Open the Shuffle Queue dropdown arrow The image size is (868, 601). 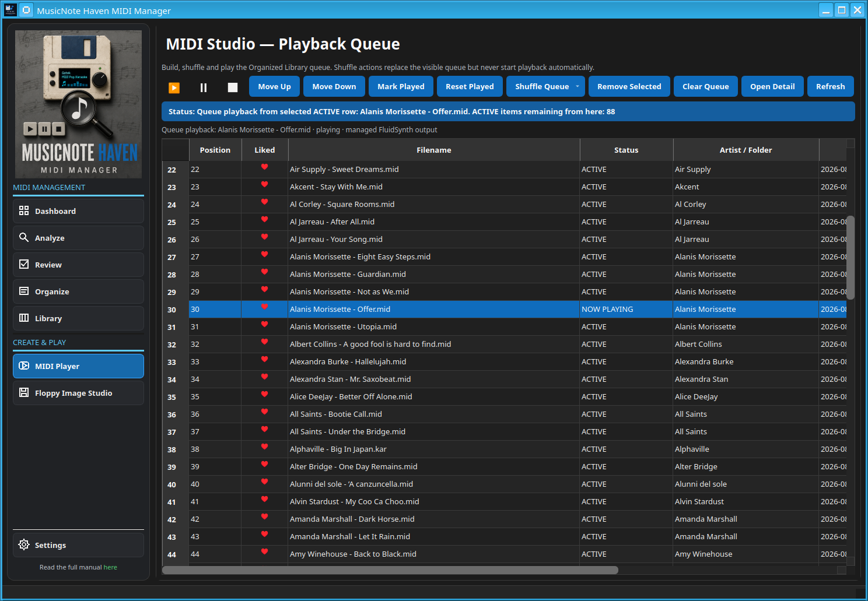(x=577, y=86)
